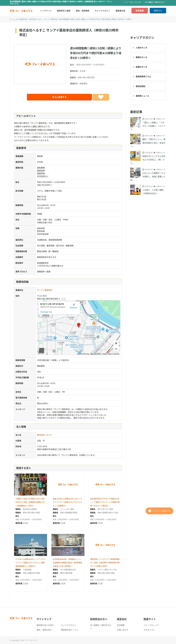The width and height of the screenshot is (176, 644).
Task: Open すきまシスト footer link
Action: pos(149,630)
